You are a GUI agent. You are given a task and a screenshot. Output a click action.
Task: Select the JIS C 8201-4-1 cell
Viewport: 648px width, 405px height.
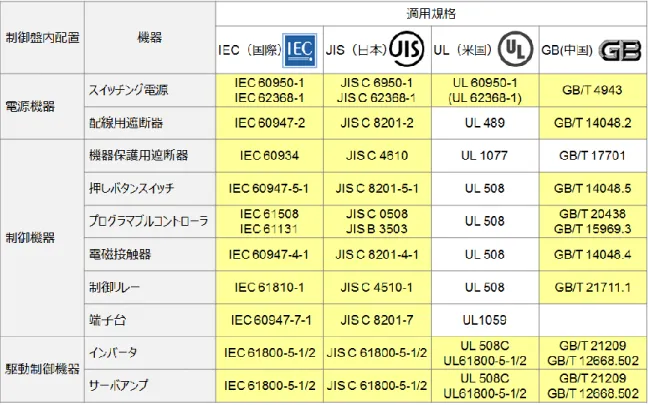[377, 254]
